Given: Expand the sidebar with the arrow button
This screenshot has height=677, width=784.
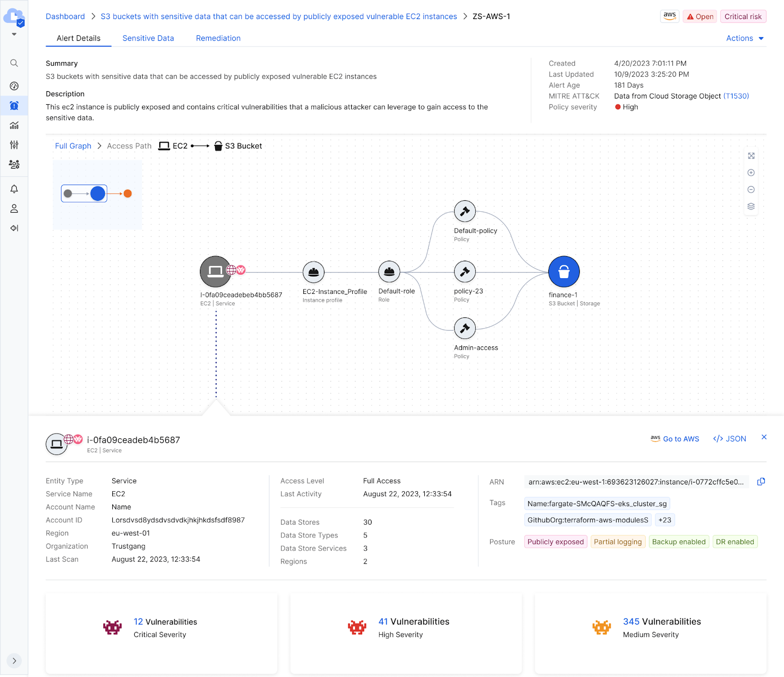Looking at the screenshot, I should pyautogui.click(x=14, y=660).
